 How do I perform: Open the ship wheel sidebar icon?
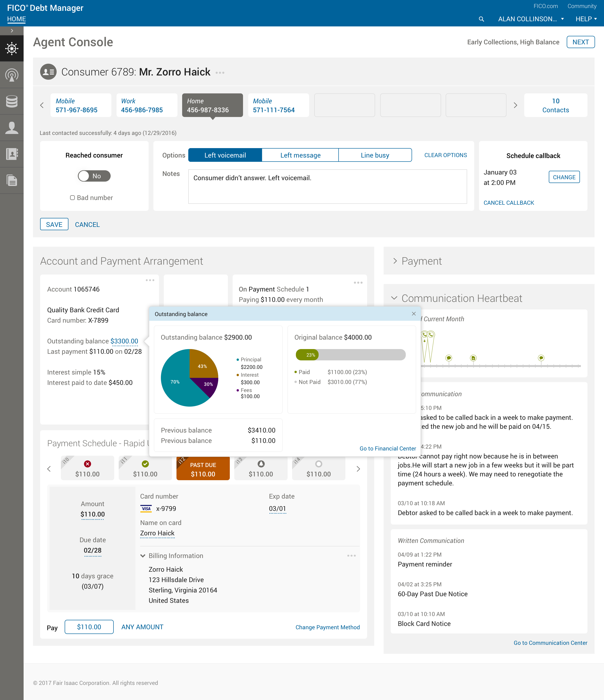(12, 49)
